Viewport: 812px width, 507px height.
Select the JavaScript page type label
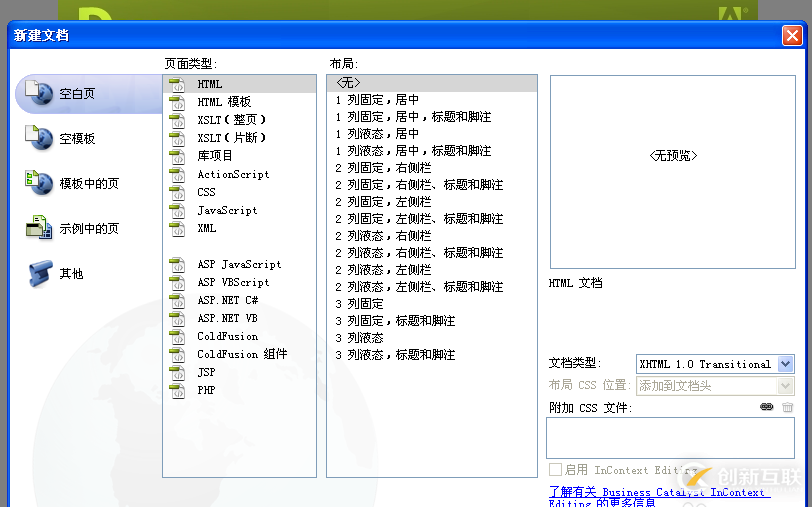pyautogui.click(x=227, y=210)
